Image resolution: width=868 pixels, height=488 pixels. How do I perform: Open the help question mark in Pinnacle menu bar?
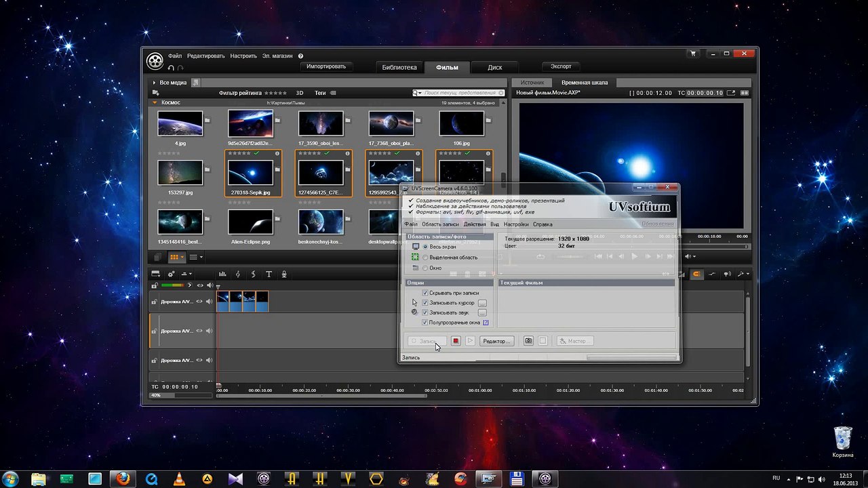300,56
